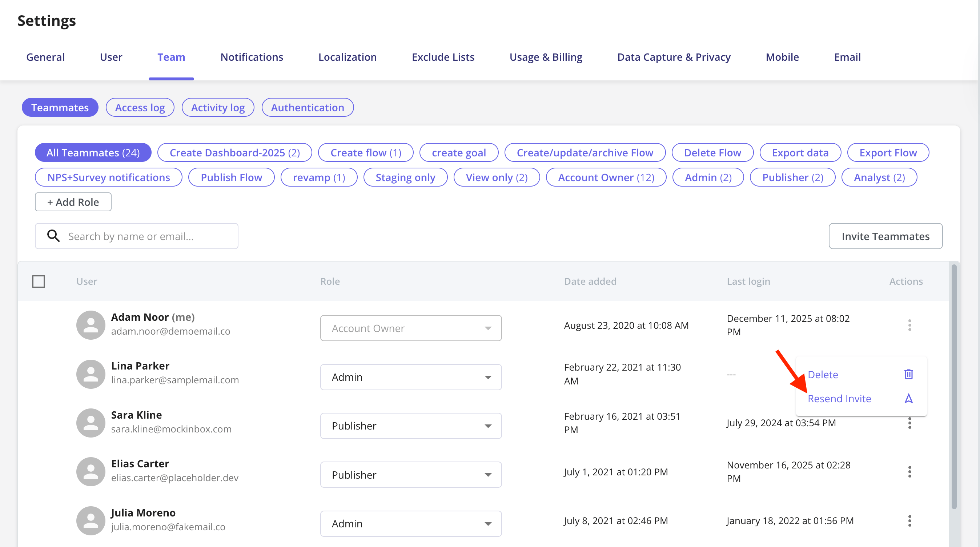Select the All Teammates (24) filter
The height and width of the screenshot is (547, 980).
[x=93, y=153]
